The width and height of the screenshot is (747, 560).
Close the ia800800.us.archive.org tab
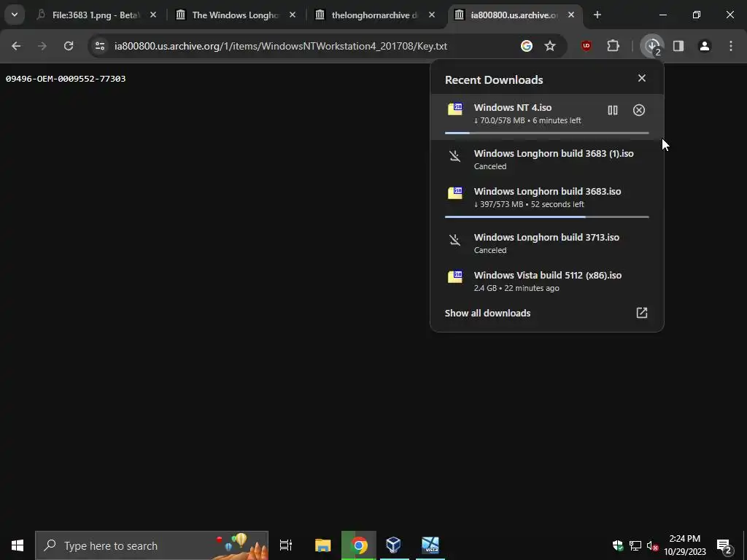coord(571,15)
